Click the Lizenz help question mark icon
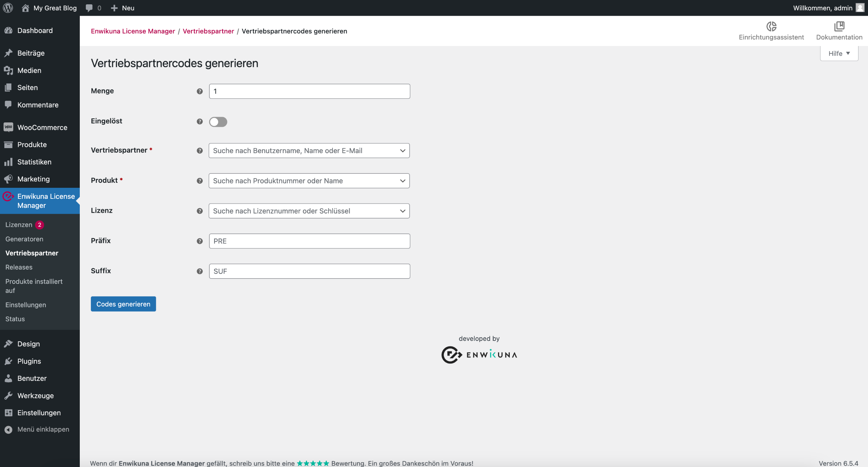 click(x=200, y=211)
